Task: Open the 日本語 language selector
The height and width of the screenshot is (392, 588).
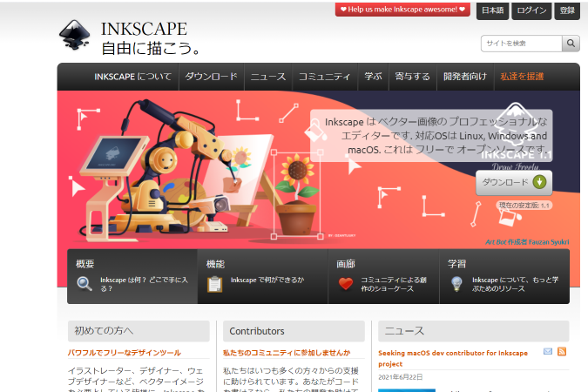Action: [x=492, y=10]
